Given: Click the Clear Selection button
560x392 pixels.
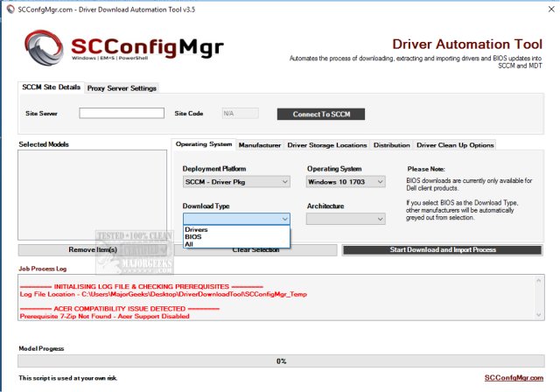Looking at the screenshot, I should pos(255,250).
